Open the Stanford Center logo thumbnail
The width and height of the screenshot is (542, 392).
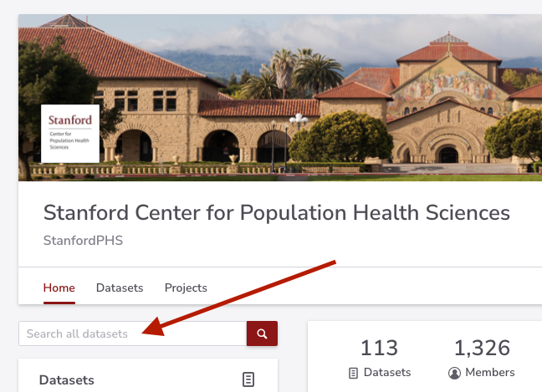70,134
